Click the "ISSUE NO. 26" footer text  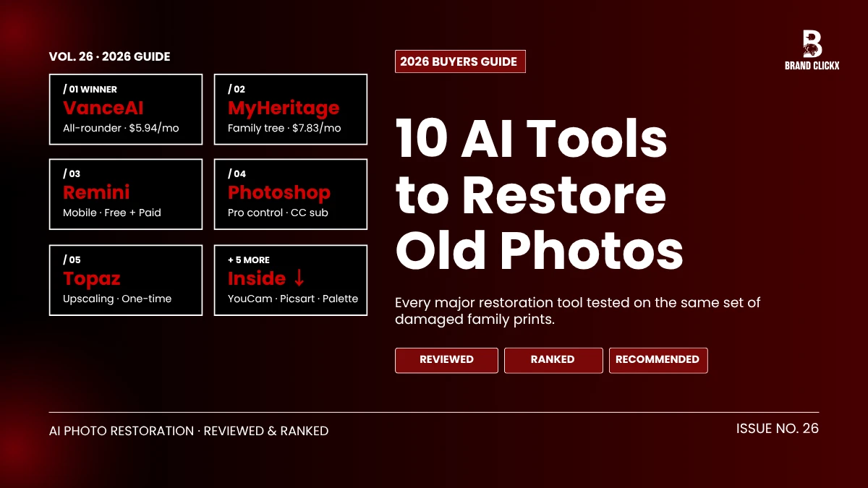778,429
